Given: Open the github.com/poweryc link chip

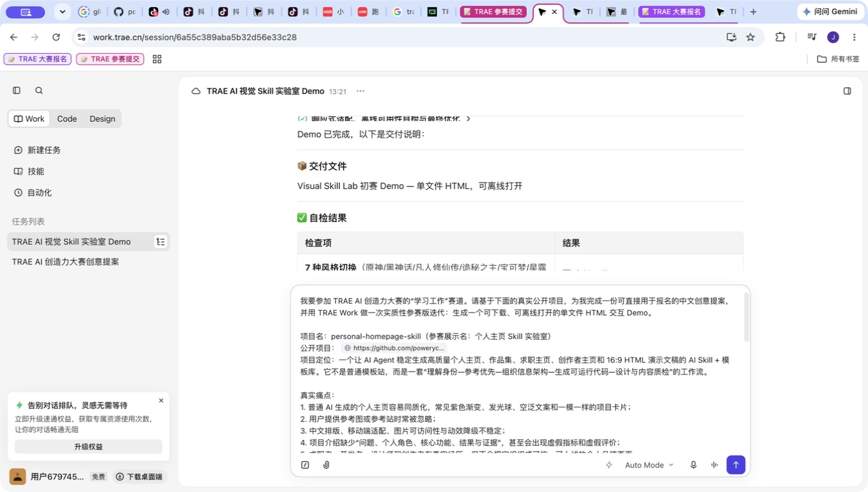Looking at the screenshot, I should click(x=394, y=348).
